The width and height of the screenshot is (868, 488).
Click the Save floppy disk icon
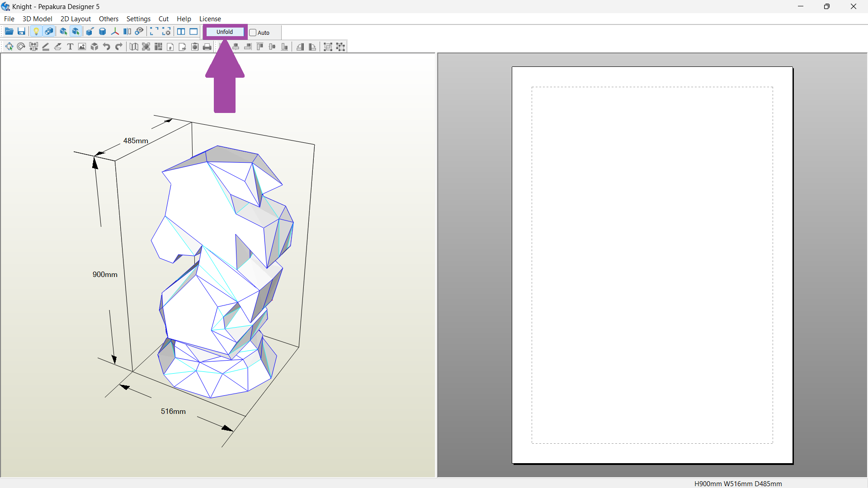tap(21, 32)
